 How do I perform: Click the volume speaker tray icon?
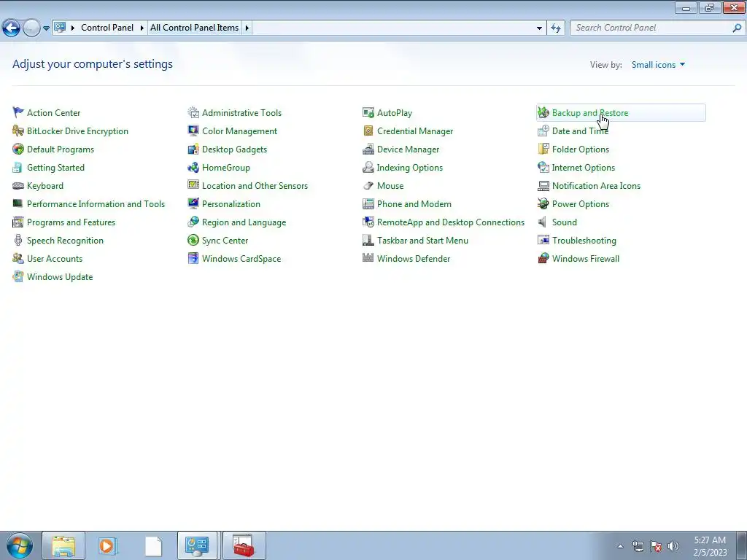tap(673, 546)
